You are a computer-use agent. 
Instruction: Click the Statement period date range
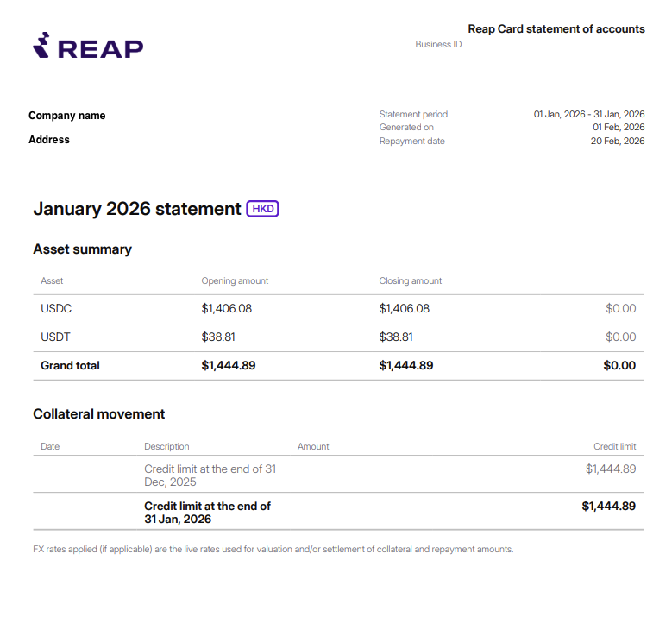tap(589, 114)
